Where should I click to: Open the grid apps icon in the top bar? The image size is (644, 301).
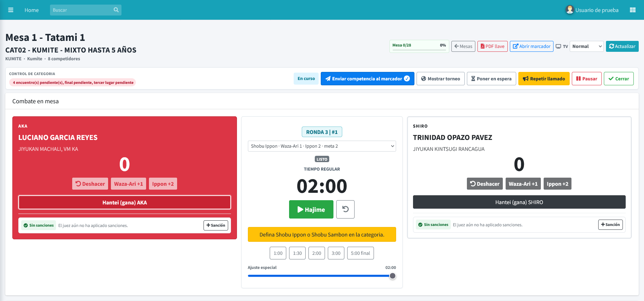tap(632, 10)
